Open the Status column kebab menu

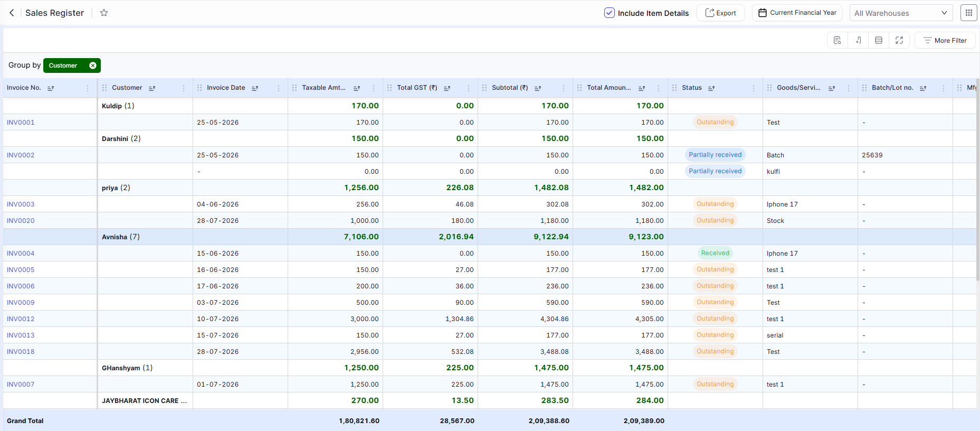754,88
